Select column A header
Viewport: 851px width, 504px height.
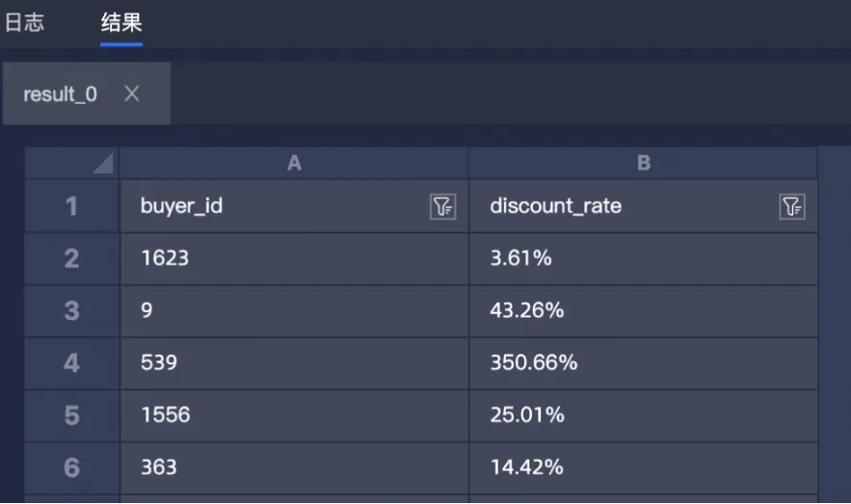(x=294, y=163)
